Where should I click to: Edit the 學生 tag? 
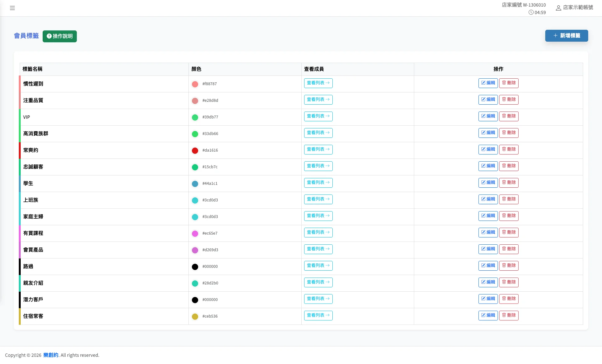point(488,183)
